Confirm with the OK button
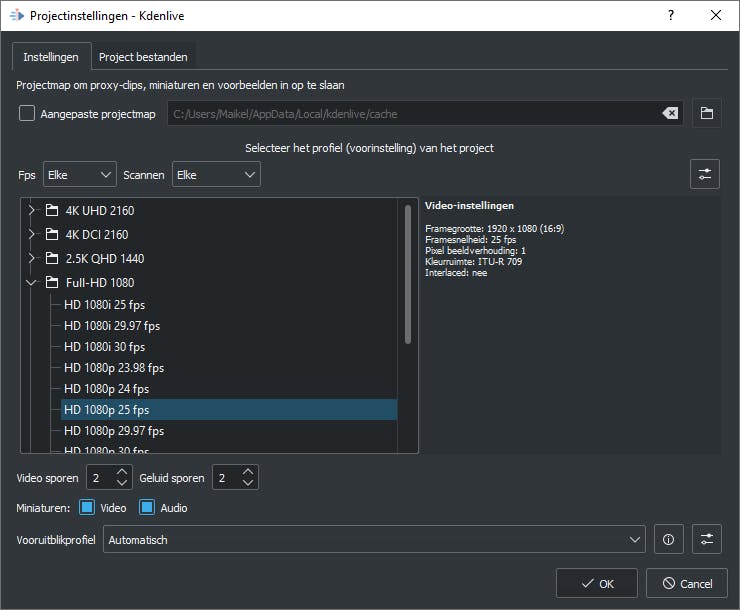The image size is (740, 610). pyautogui.click(x=597, y=584)
